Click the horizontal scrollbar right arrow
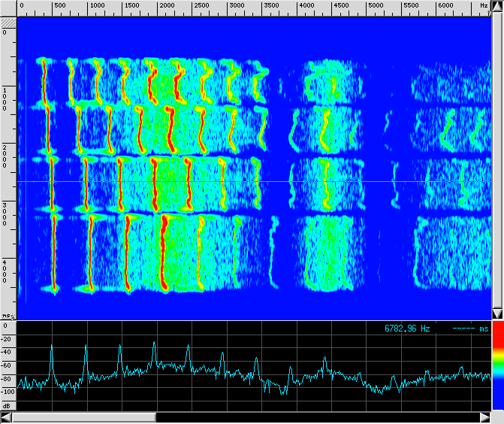The width and height of the screenshot is (504, 424). tap(484, 417)
